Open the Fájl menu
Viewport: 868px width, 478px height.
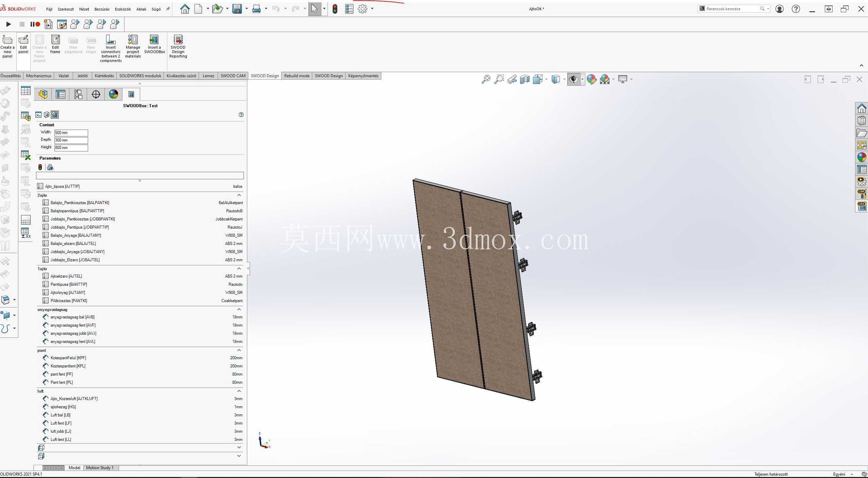click(49, 9)
